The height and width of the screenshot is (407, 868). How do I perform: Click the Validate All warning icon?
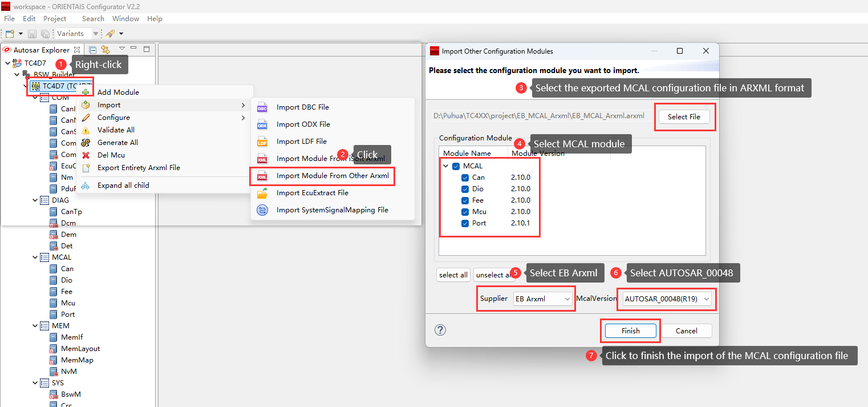click(86, 130)
